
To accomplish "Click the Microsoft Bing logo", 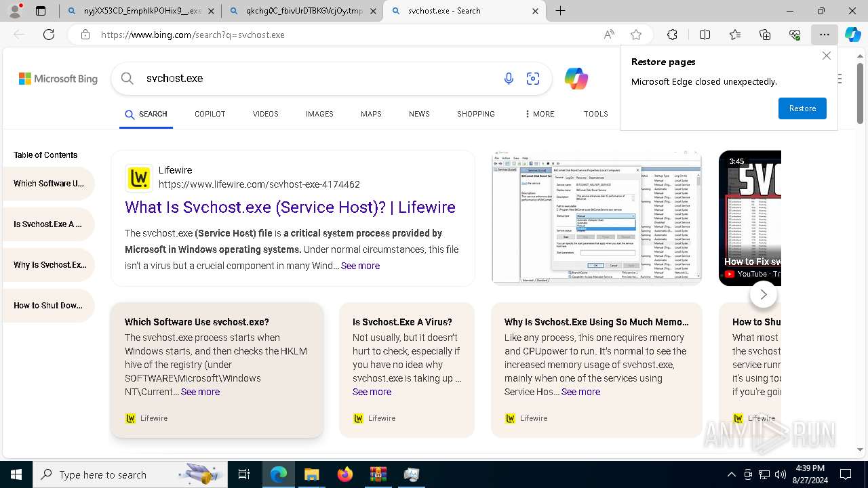I will click(x=58, y=79).
